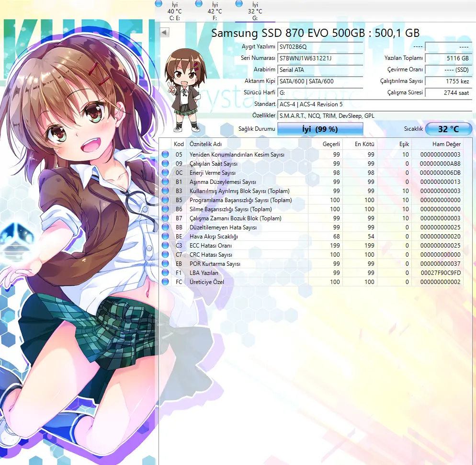
Task: Click the firmware field SVT02B6Q
Action: pyautogui.click(x=320, y=47)
